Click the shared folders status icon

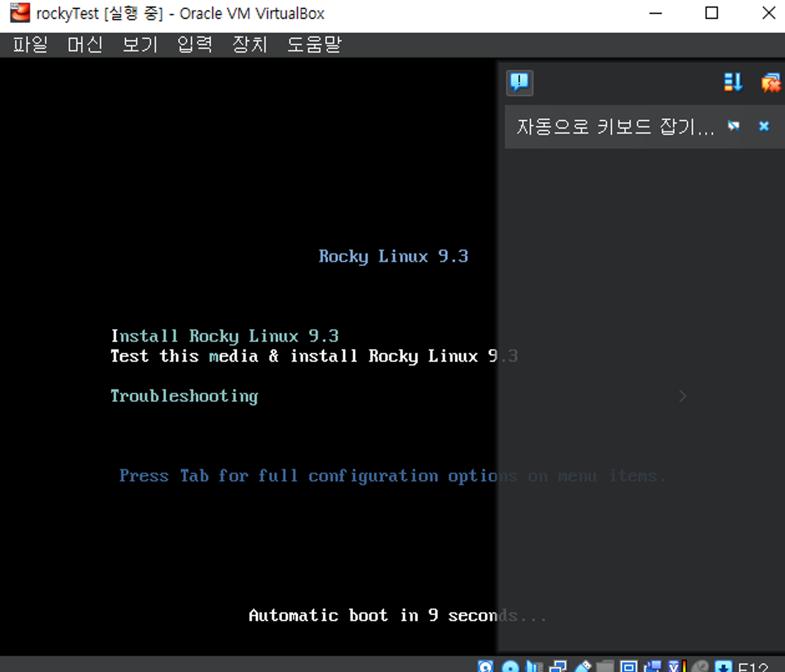(605, 667)
